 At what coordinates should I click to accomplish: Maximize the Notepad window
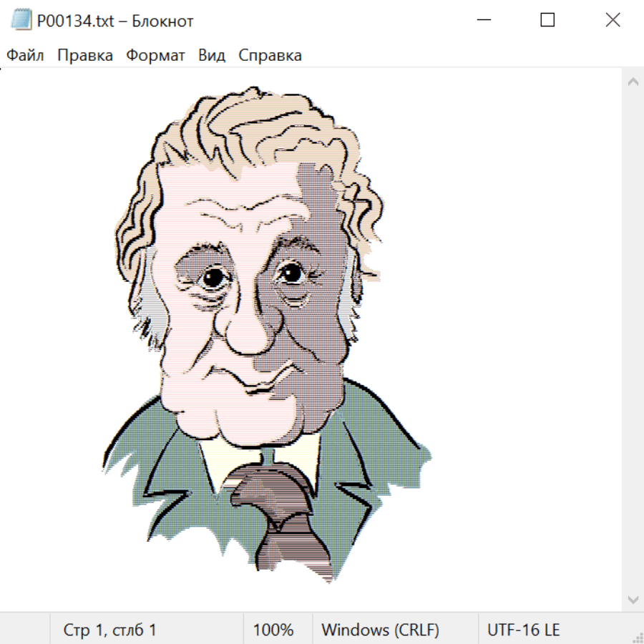(547, 21)
